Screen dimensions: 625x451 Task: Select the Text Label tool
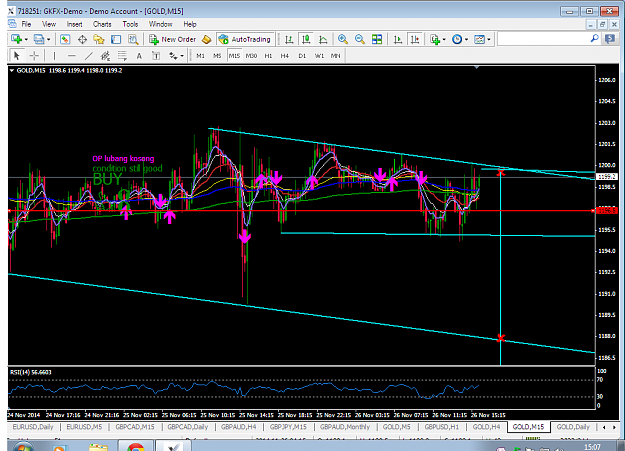click(x=156, y=56)
